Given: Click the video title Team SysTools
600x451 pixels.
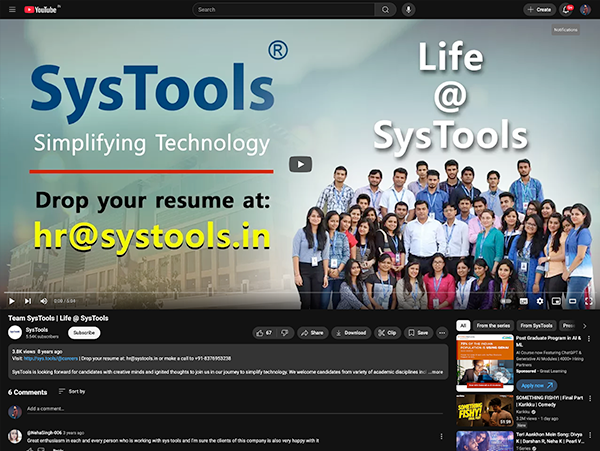Looking at the screenshot, I should (x=58, y=318).
